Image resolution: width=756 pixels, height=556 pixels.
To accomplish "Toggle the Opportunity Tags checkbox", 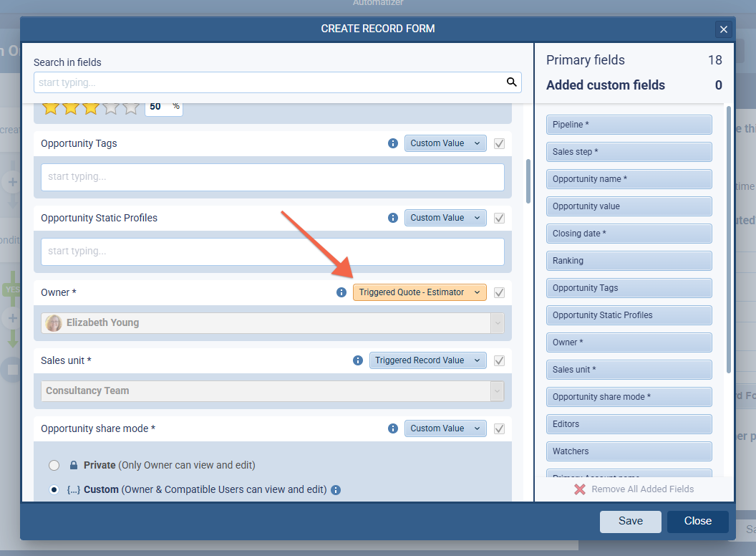I will 499,143.
